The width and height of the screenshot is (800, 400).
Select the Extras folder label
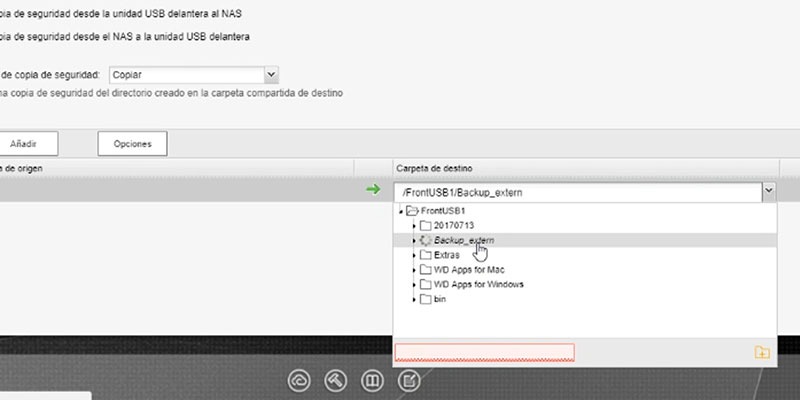446,255
